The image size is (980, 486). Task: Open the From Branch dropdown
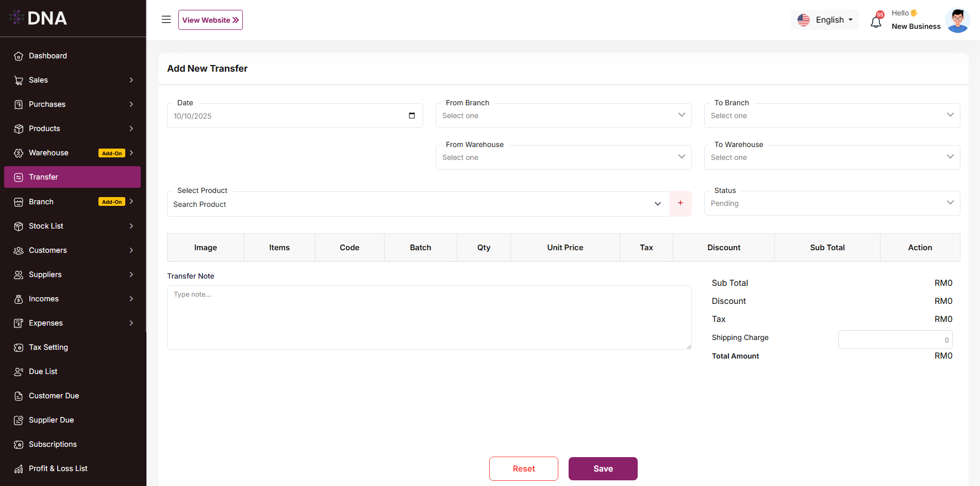coord(563,116)
